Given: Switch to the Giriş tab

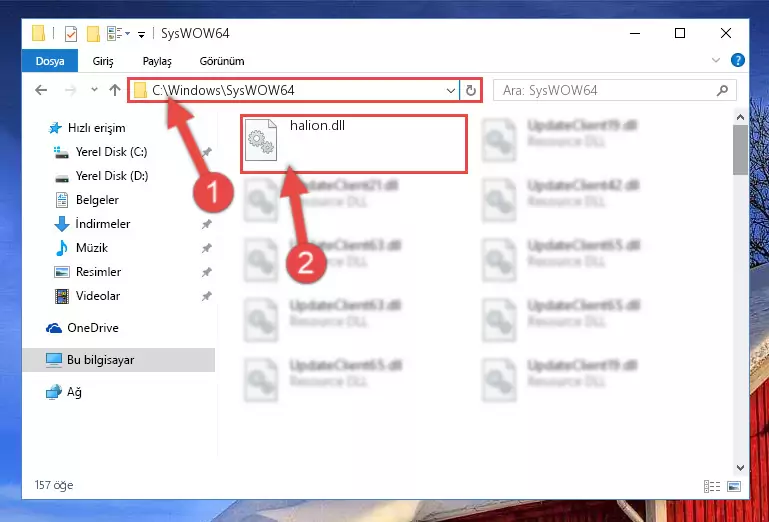Looking at the screenshot, I should click(x=103, y=61).
